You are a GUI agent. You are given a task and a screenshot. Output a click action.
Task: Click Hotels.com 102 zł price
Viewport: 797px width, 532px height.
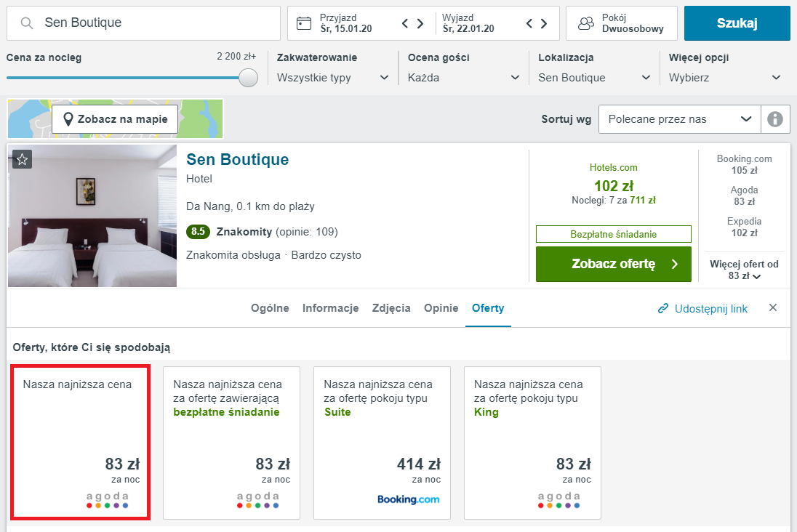point(614,186)
